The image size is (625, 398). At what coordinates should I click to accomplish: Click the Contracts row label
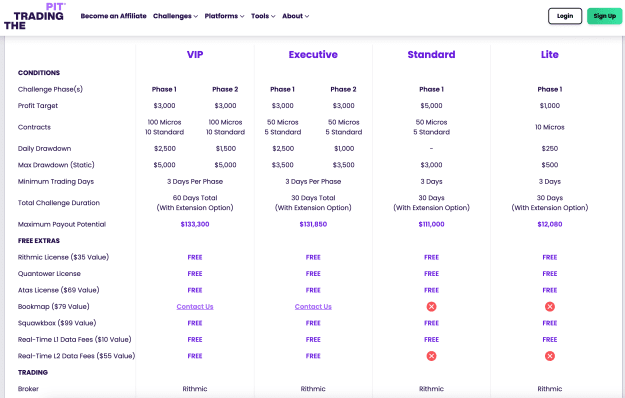pos(34,127)
